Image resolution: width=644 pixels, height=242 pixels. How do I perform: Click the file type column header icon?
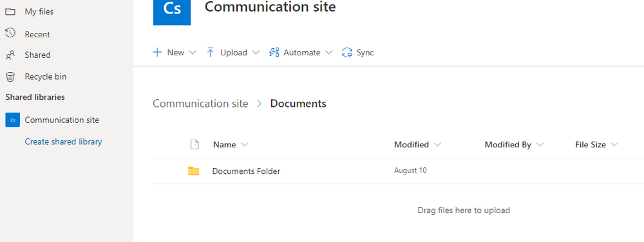(194, 144)
